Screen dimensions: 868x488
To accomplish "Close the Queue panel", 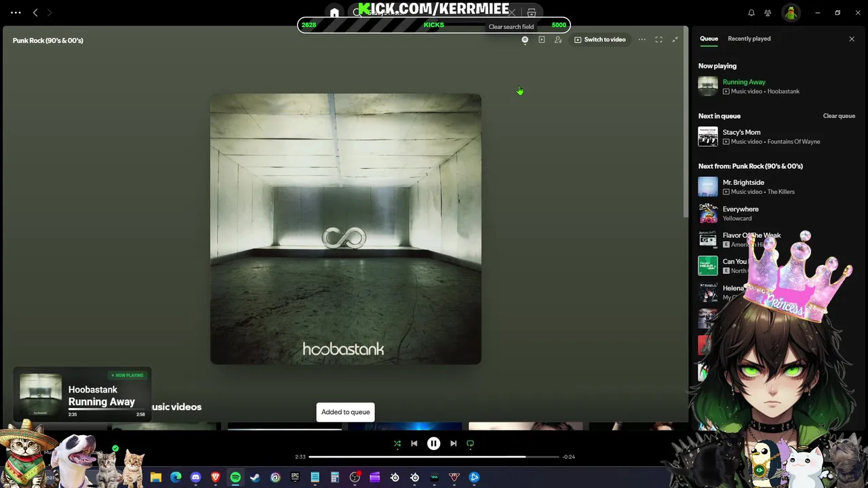I will (852, 39).
